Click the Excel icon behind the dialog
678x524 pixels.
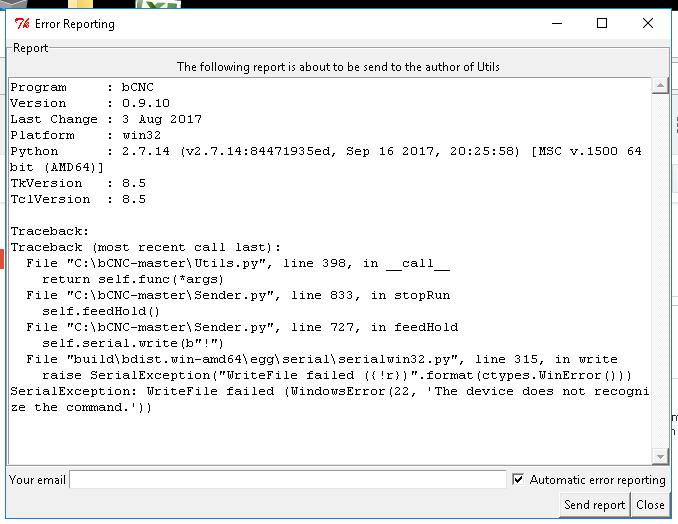158,4
